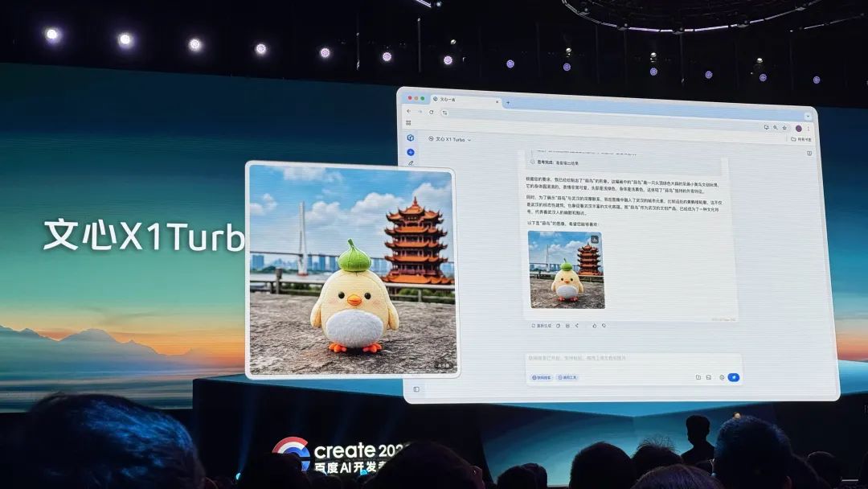This screenshot has width=868, height=489.
Task: Bookmark this page with the star icon
Action: click(784, 128)
